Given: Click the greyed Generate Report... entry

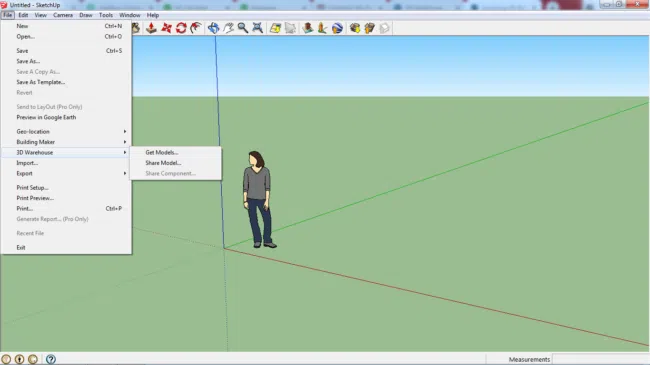Looking at the screenshot, I should tap(66, 219).
